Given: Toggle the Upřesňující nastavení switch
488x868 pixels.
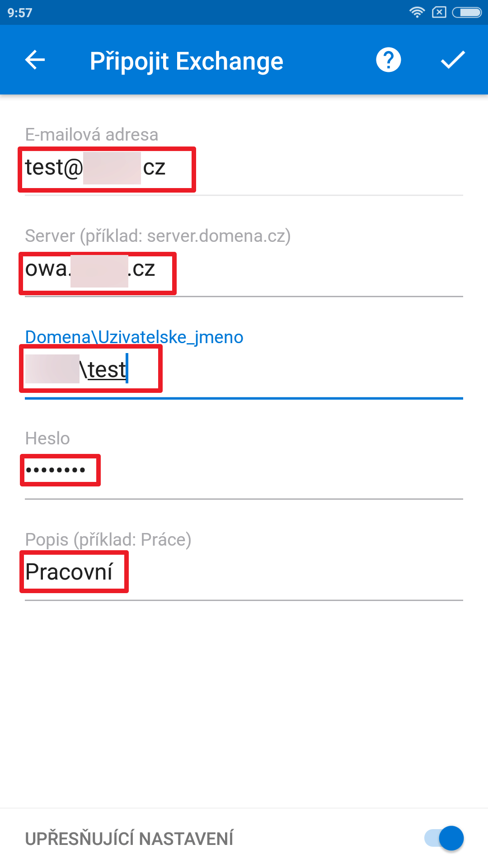Looking at the screenshot, I should [444, 838].
